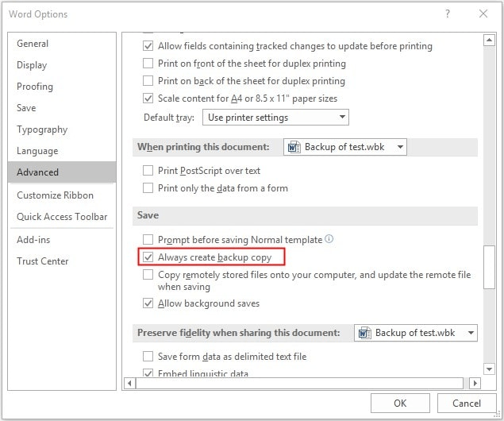504x421 pixels.
Task: Toggle Prompt before saving Normal template
Action: [x=148, y=240]
